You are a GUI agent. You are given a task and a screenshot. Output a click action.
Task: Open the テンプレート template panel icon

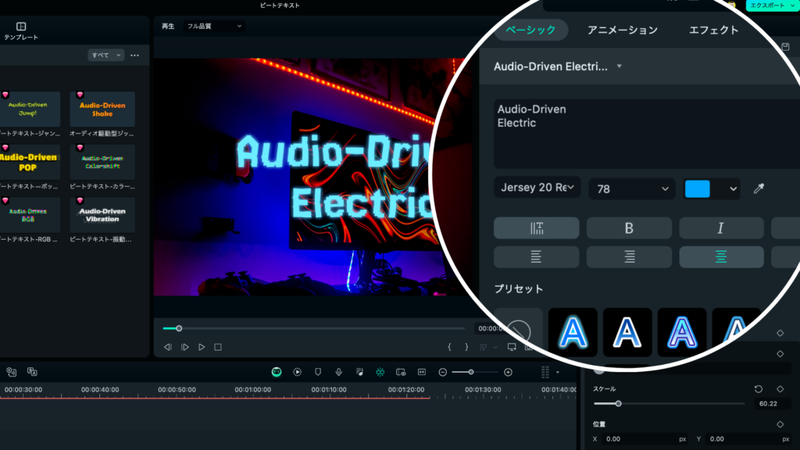pos(21,27)
